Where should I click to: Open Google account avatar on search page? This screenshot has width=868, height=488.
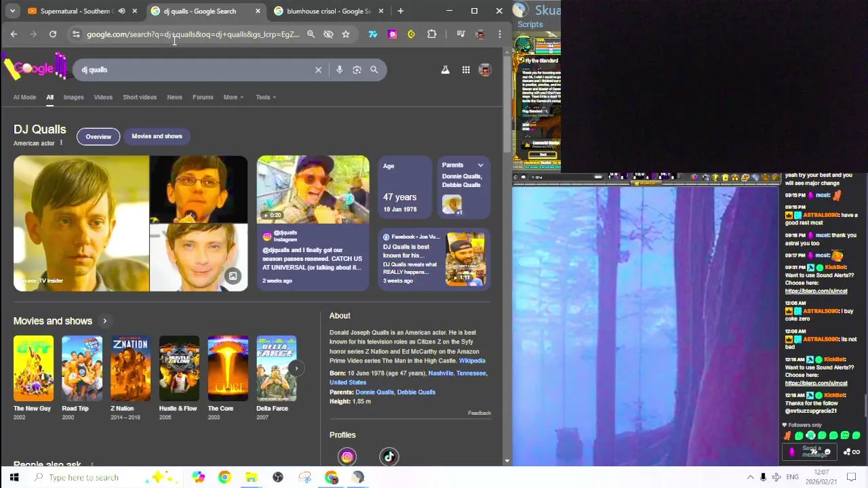click(485, 70)
